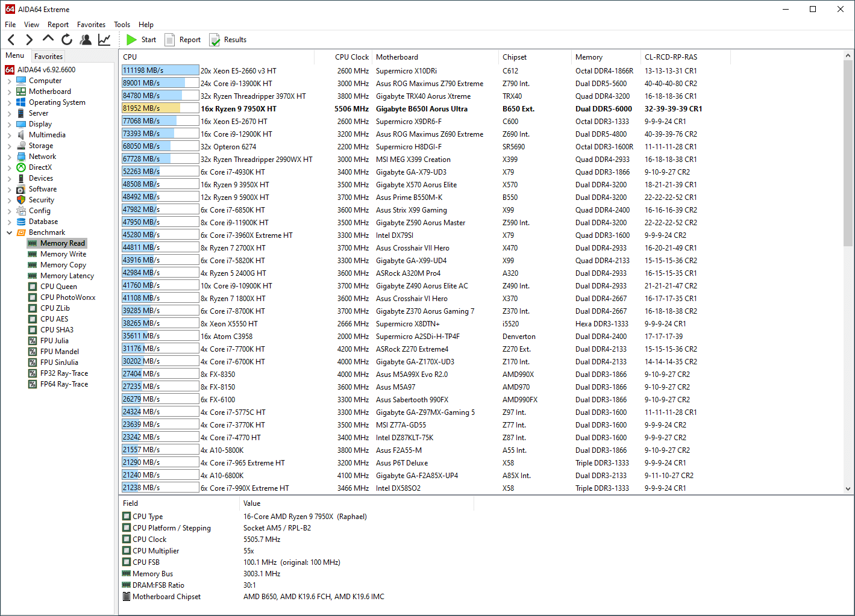Select the FP64 Ray-Trace benchmark
Image resolution: width=855 pixels, height=616 pixels.
64,384
